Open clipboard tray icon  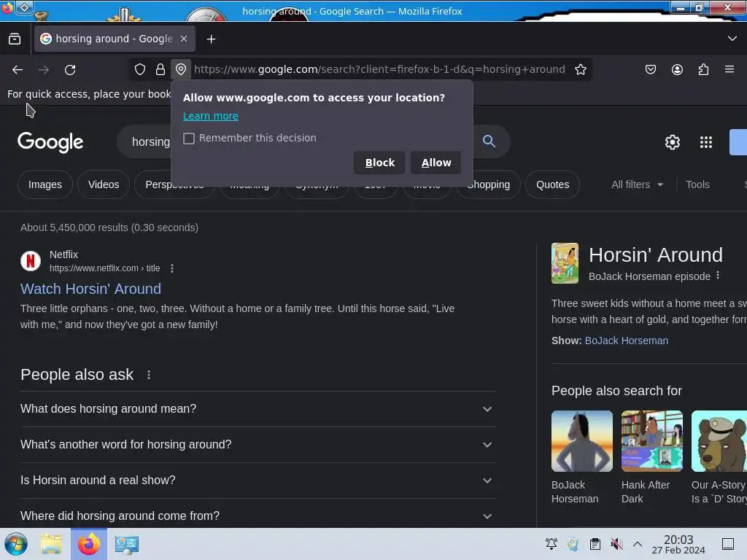pyautogui.click(x=595, y=544)
